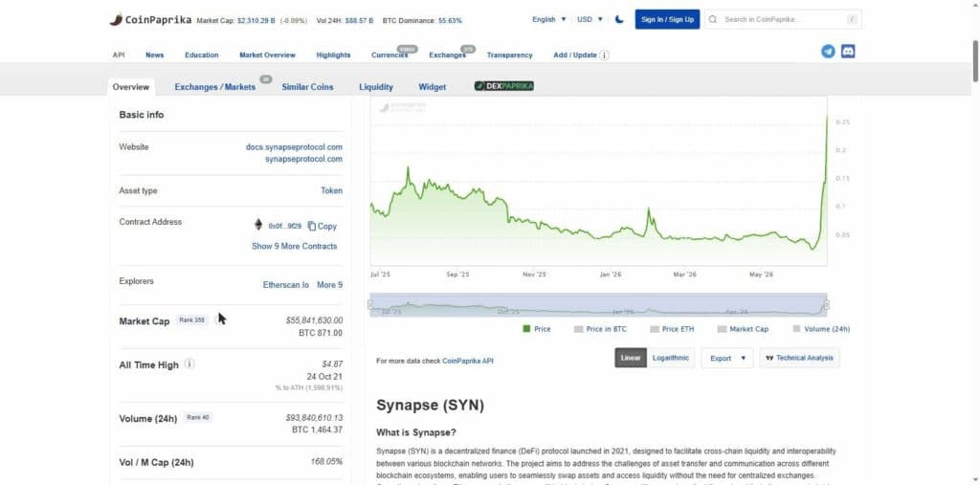Toggle dark mode moon icon

pos(619,19)
